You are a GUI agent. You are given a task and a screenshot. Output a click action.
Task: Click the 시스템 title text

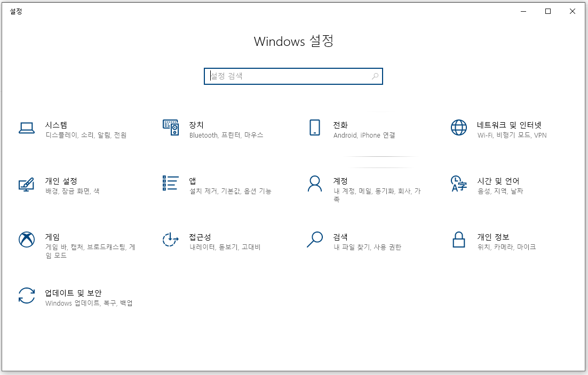56,125
